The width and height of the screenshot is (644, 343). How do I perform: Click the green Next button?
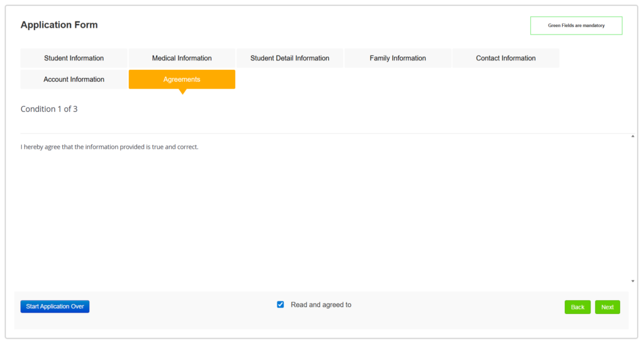tap(608, 307)
